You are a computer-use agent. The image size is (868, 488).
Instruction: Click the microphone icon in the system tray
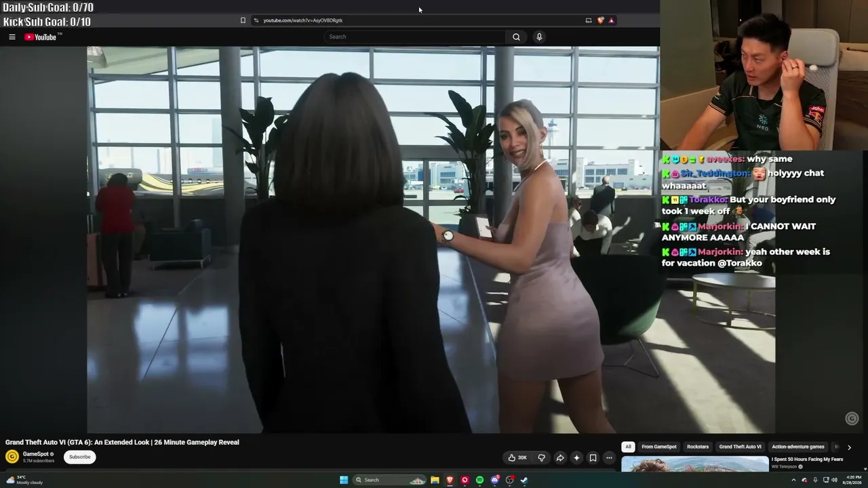point(815,480)
